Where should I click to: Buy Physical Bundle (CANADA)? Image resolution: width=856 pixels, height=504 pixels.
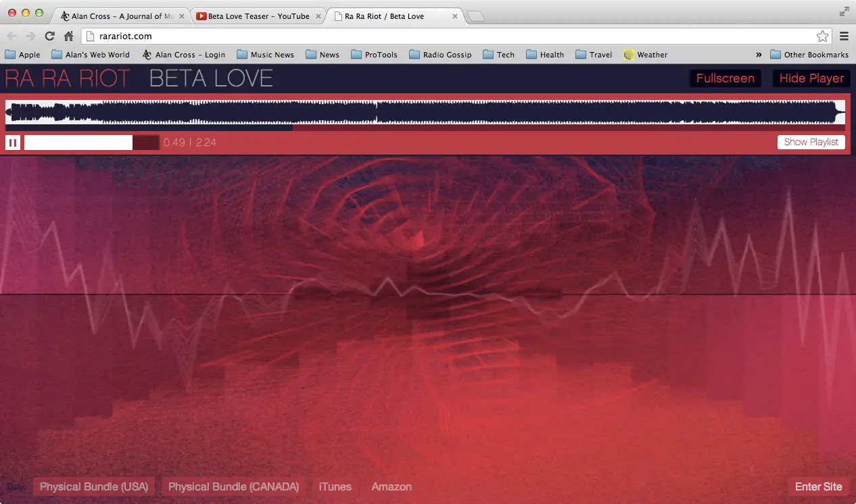233,486
